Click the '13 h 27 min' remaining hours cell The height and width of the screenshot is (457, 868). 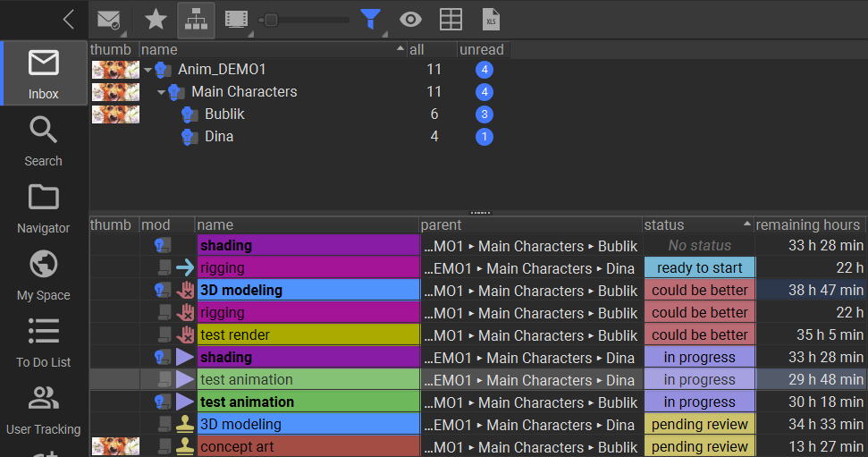[811, 446]
